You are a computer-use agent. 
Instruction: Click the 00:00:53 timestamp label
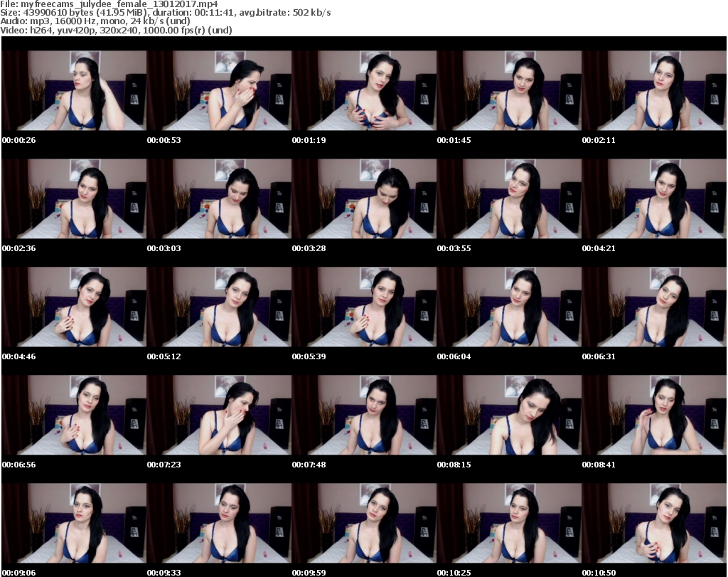164,140
